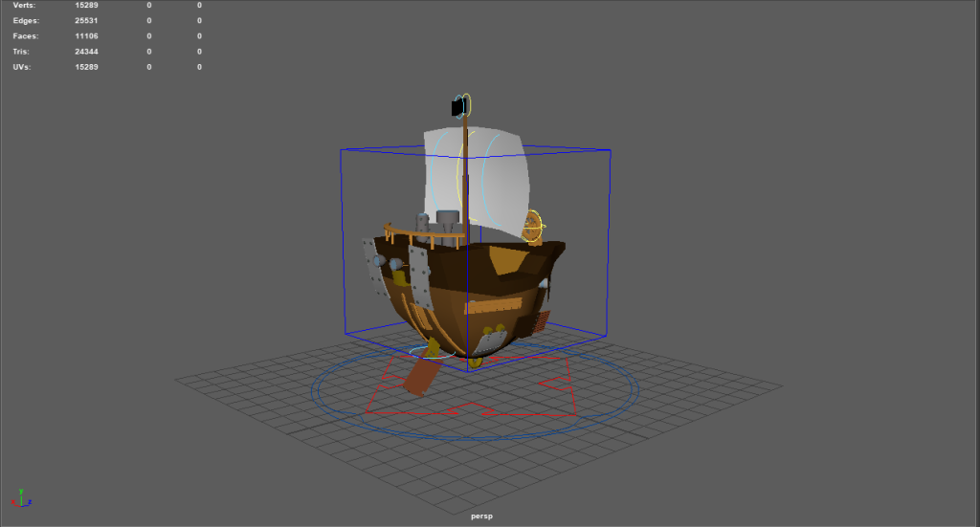Select the yellow steering wheel control

click(x=533, y=227)
